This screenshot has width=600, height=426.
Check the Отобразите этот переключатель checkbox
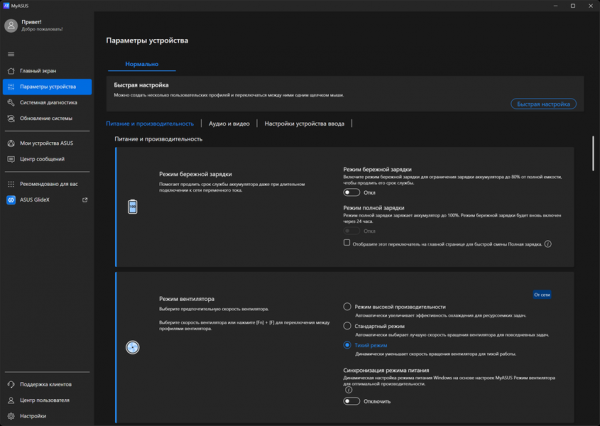point(347,243)
